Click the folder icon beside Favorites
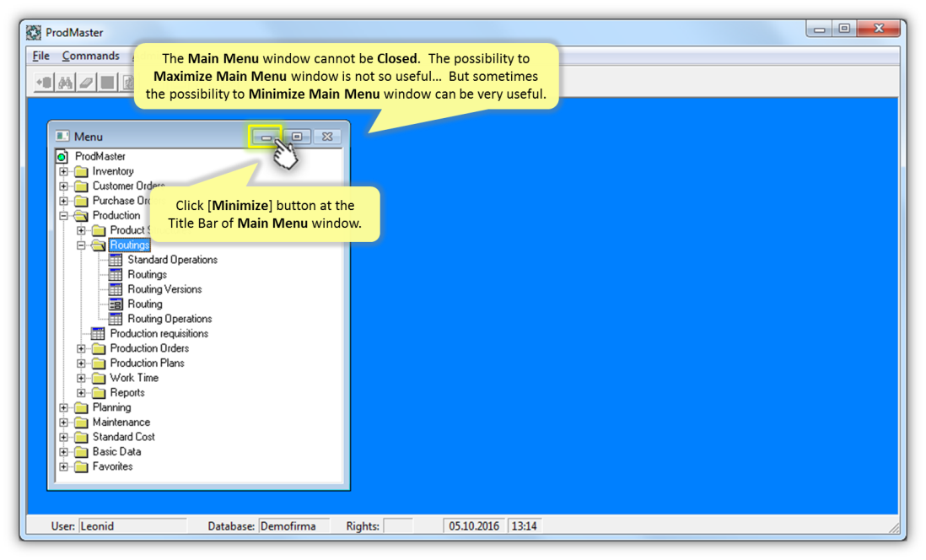The image size is (926, 560). click(x=82, y=466)
